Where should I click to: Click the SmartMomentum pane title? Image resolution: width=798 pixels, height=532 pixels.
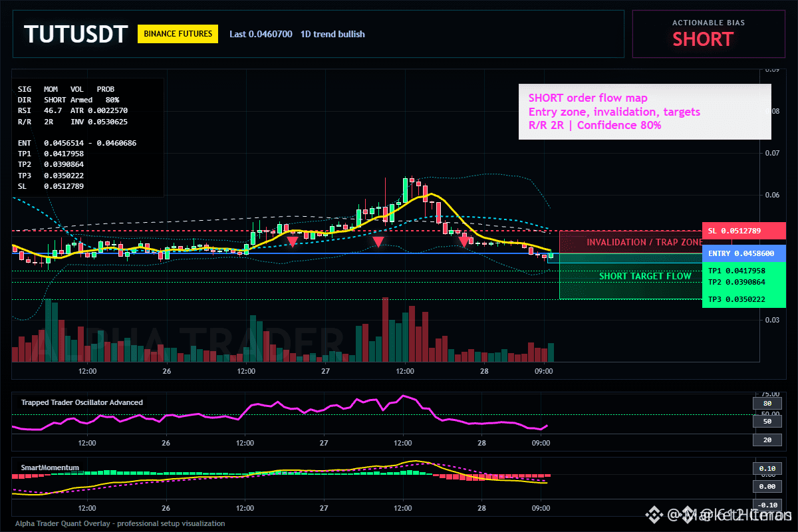(50, 467)
